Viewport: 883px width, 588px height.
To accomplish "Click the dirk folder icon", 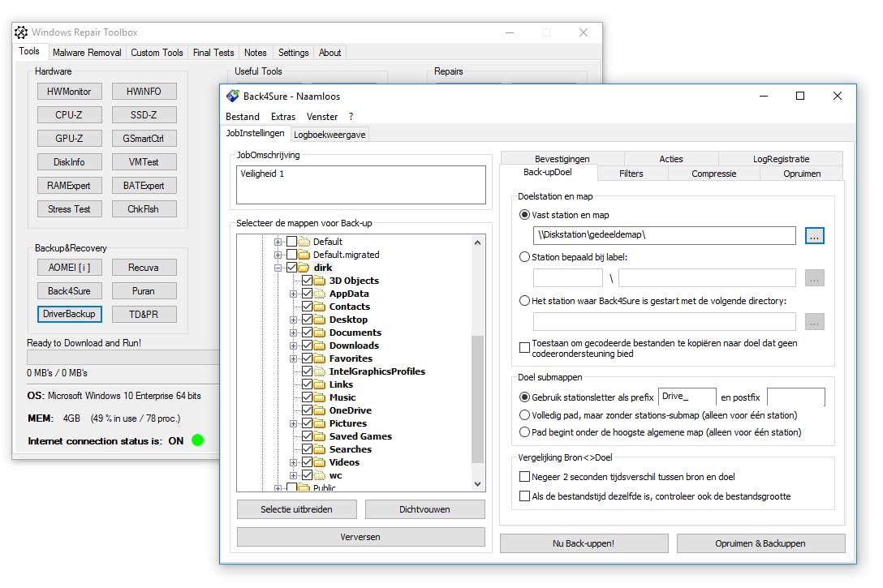I will [x=304, y=268].
